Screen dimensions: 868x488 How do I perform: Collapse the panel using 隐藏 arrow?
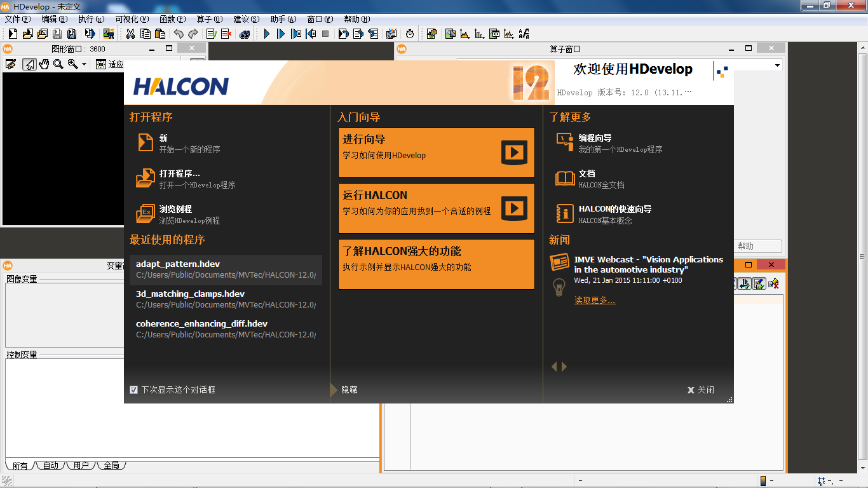pyautogui.click(x=334, y=390)
